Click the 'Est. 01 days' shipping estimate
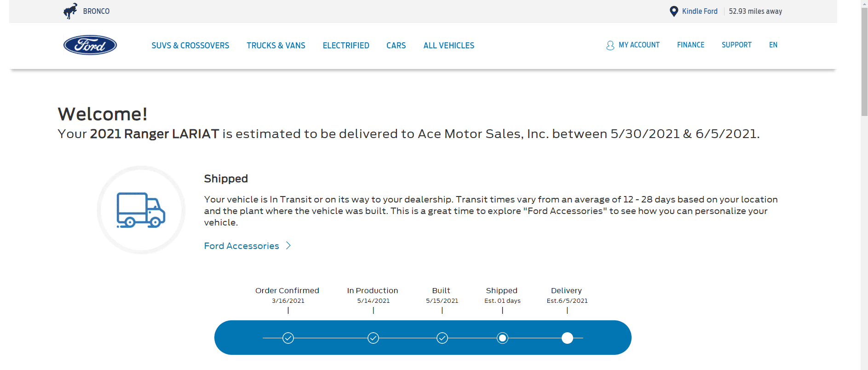 point(502,301)
